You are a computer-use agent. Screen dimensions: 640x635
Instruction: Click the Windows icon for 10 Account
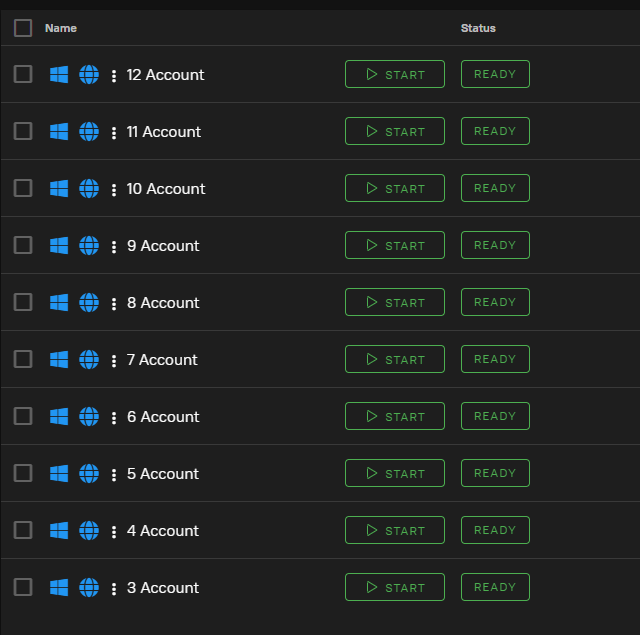point(59,189)
